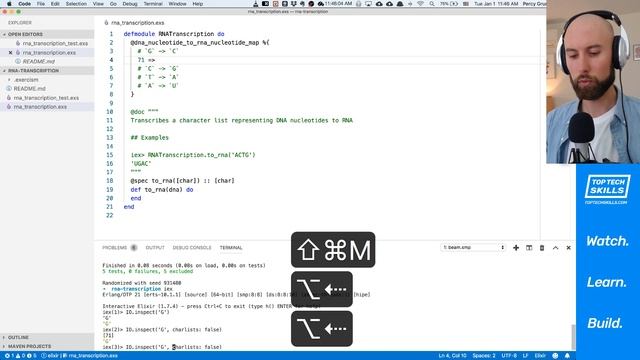Open the Terminal menu in menu bar
The width and height of the screenshot is (640, 360).
tap(153, 4)
